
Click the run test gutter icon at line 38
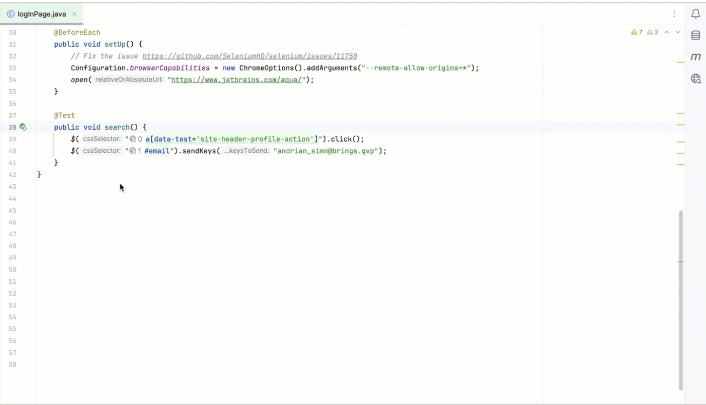point(23,127)
